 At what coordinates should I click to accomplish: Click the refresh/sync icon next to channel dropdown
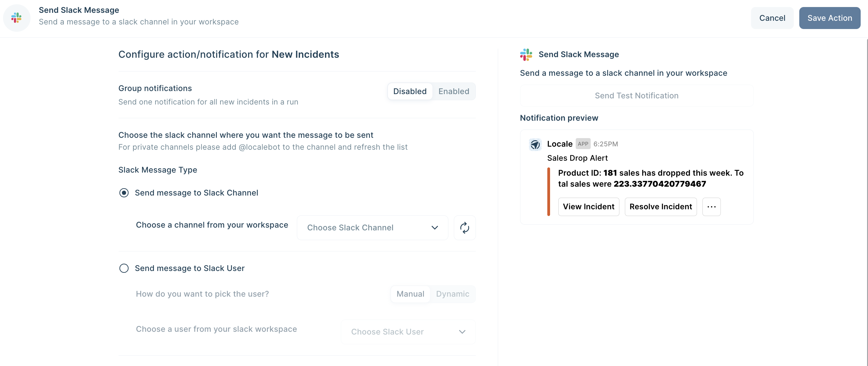point(464,227)
